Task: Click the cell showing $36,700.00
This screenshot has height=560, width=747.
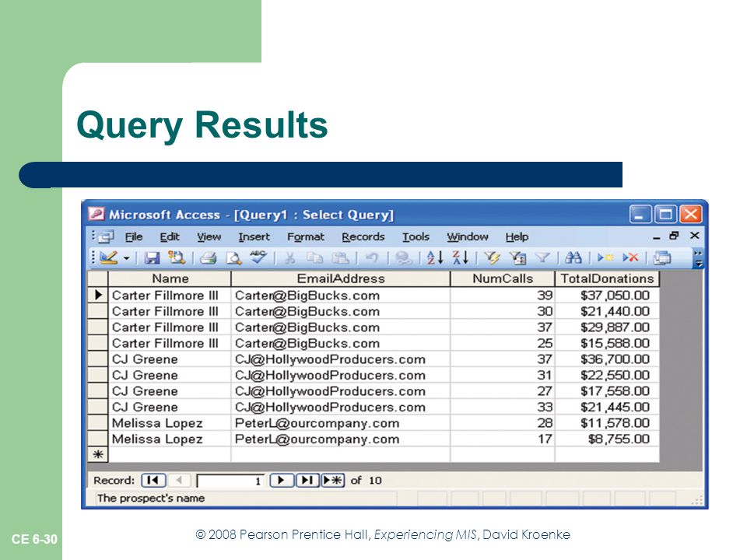Action: (x=607, y=359)
